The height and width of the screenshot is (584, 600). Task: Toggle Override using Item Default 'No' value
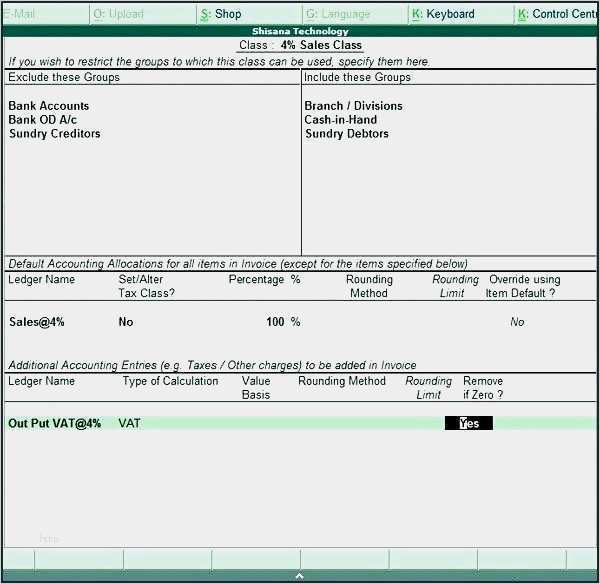pos(517,322)
